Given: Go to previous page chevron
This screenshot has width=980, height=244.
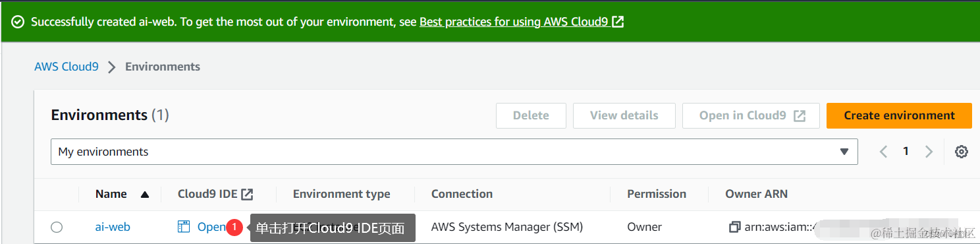Looking at the screenshot, I should 884,152.
